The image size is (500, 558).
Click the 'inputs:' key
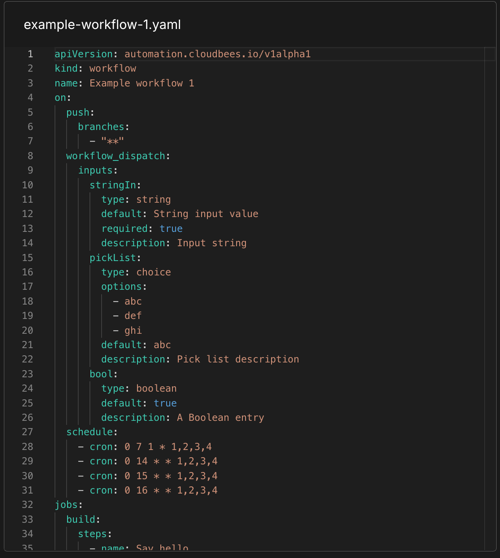point(98,170)
